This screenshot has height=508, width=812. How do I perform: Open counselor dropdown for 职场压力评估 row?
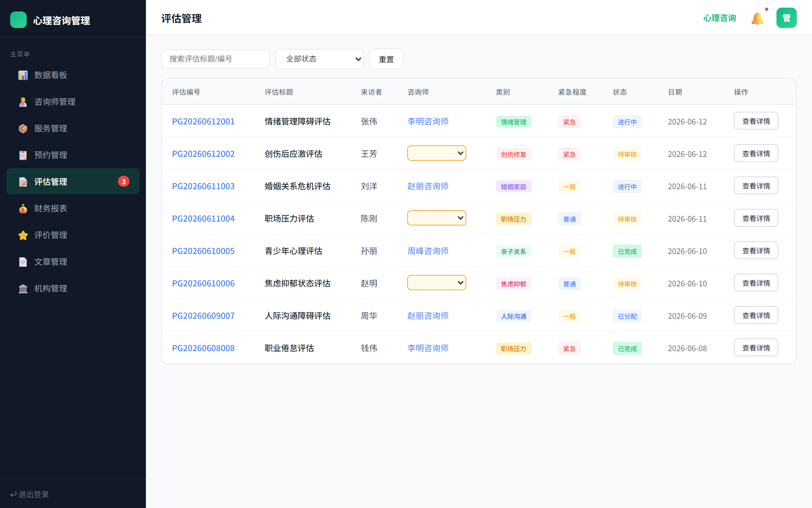[436, 218]
